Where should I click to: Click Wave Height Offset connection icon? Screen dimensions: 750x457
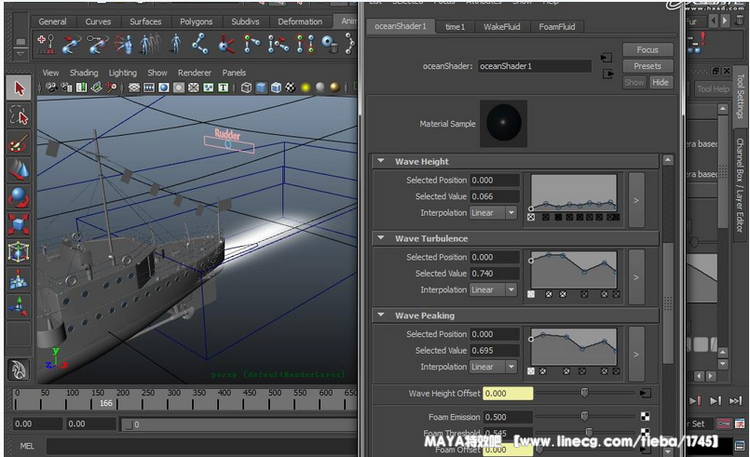click(x=645, y=393)
